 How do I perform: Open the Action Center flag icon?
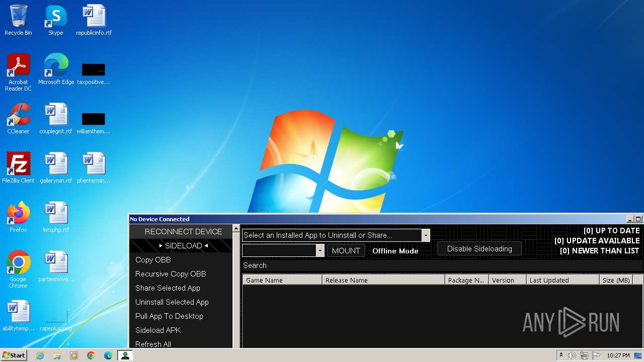[596, 355]
